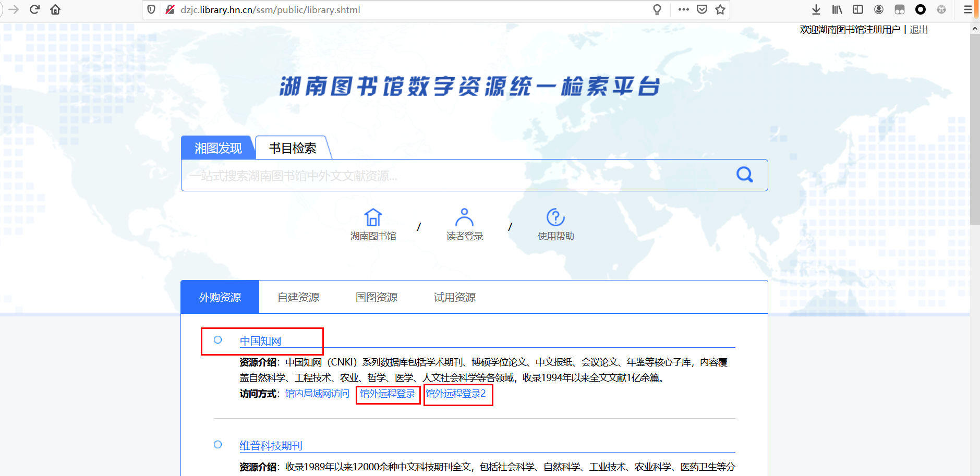Click the scrollbar up arrow
This screenshot has width=980, height=476.
(x=975, y=29)
